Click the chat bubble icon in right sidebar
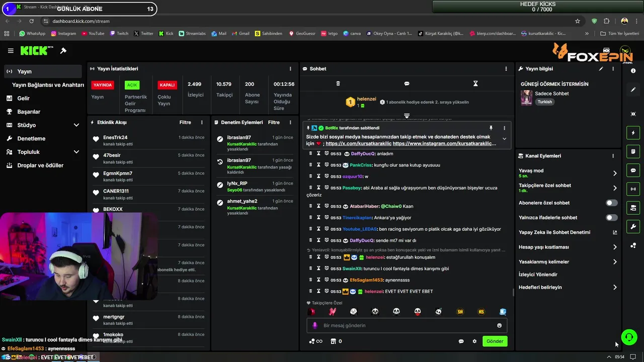Image resolution: width=644 pixels, height=362 pixels. coord(633,170)
